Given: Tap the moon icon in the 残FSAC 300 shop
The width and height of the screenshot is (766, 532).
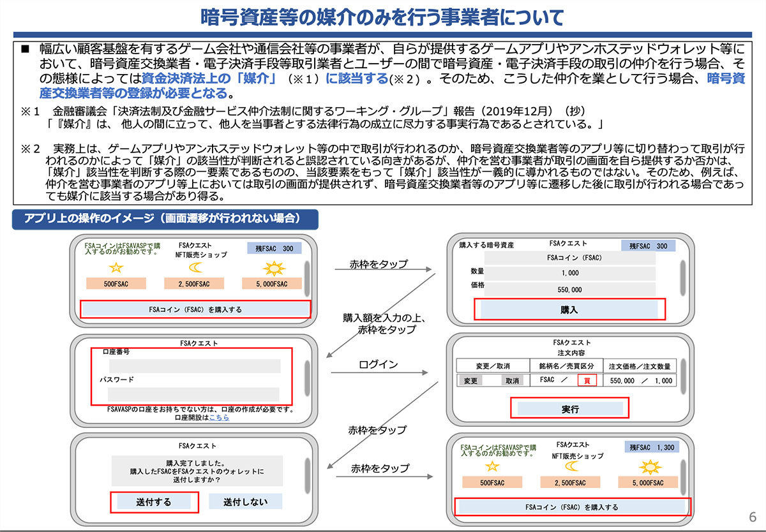Looking at the screenshot, I should tap(195, 266).
